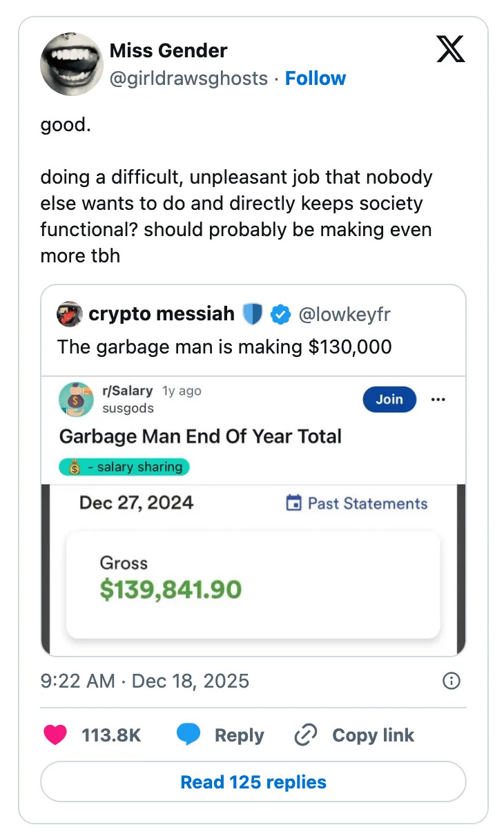Click the Copy link text
504x834 pixels.
(x=373, y=735)
